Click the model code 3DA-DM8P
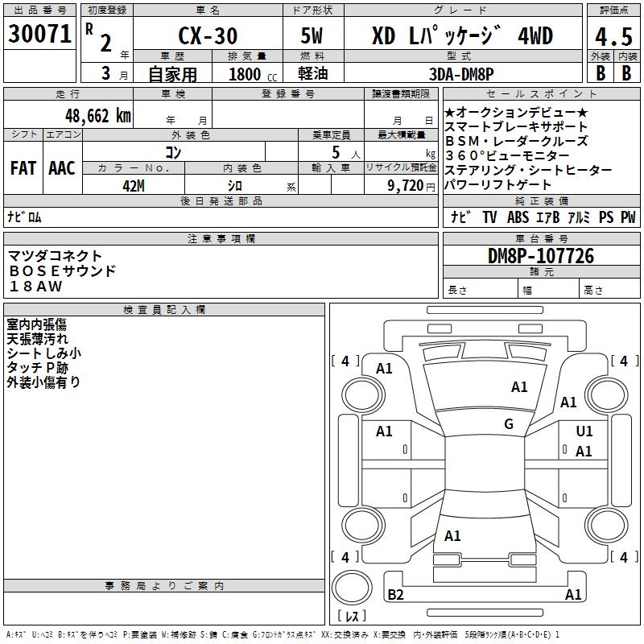644x644 pixels. click(x=461, y=74)
